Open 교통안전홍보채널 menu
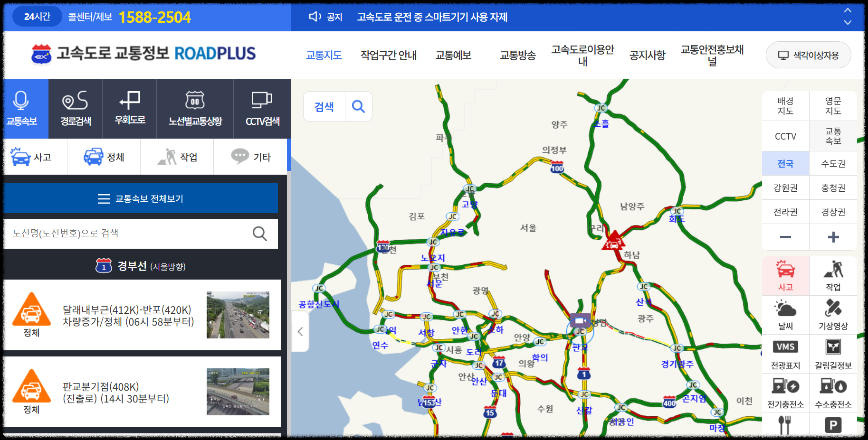868x440 pixels. (x=712, y=55)
